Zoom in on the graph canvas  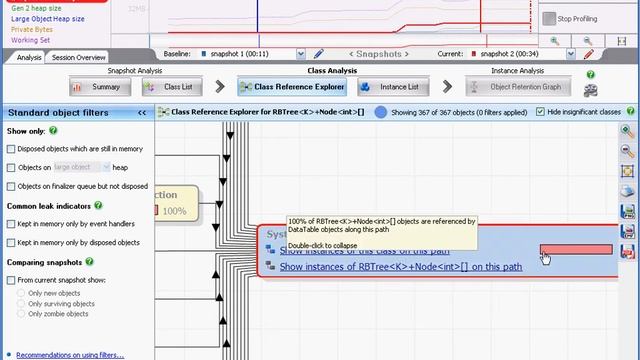[x=627, y=131]
